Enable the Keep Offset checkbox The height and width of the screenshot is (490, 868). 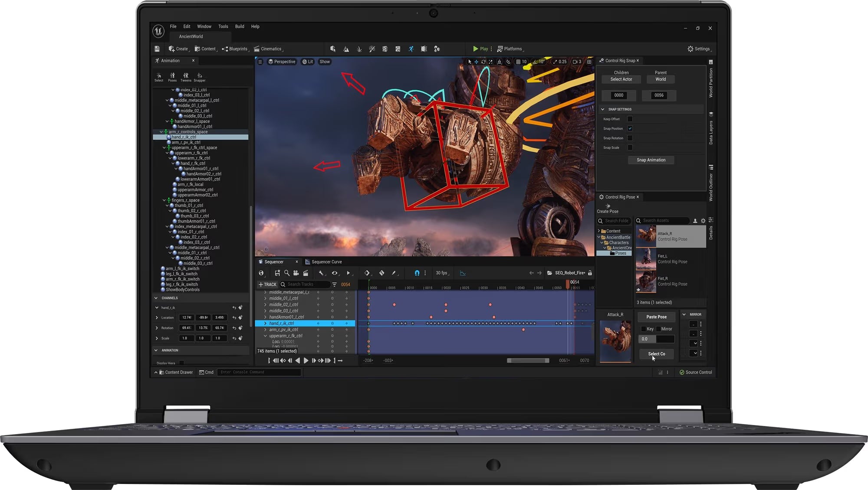click(x=630, y=119)
